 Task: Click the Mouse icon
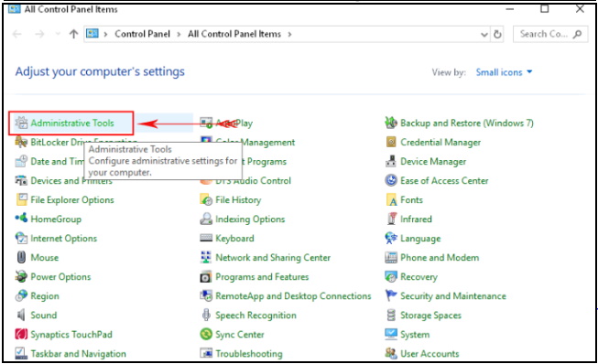[21, 257]
